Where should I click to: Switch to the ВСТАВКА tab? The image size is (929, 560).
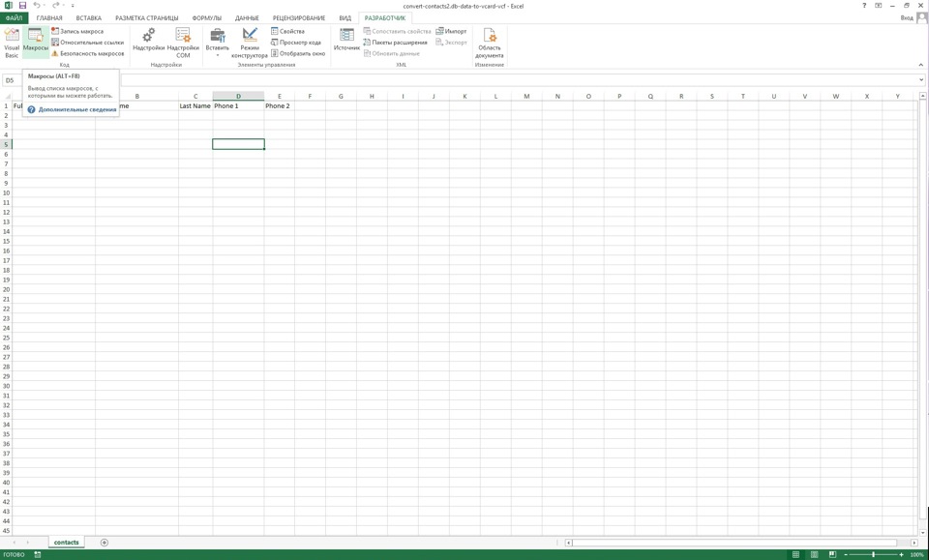click(x=89, y=18)
